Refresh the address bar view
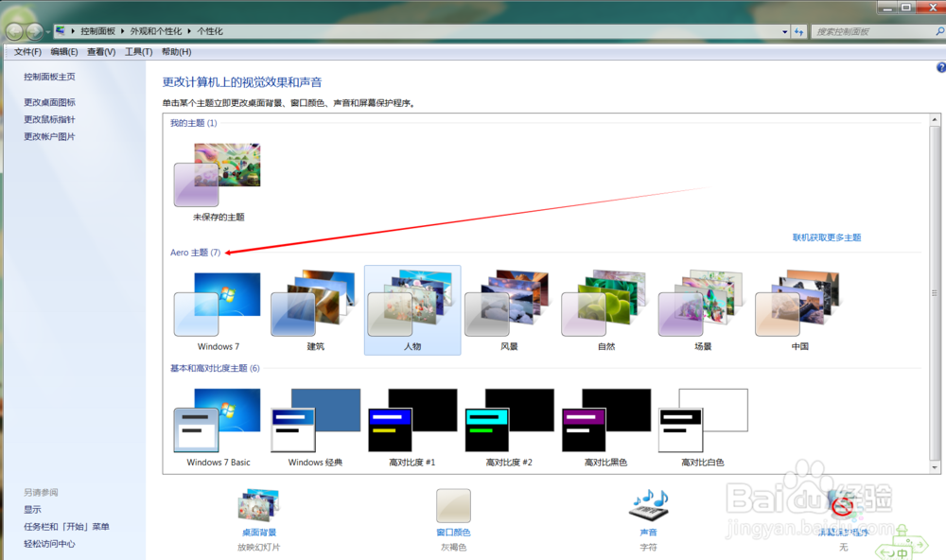This screenshot has width=946, height=560. point(798,31)
